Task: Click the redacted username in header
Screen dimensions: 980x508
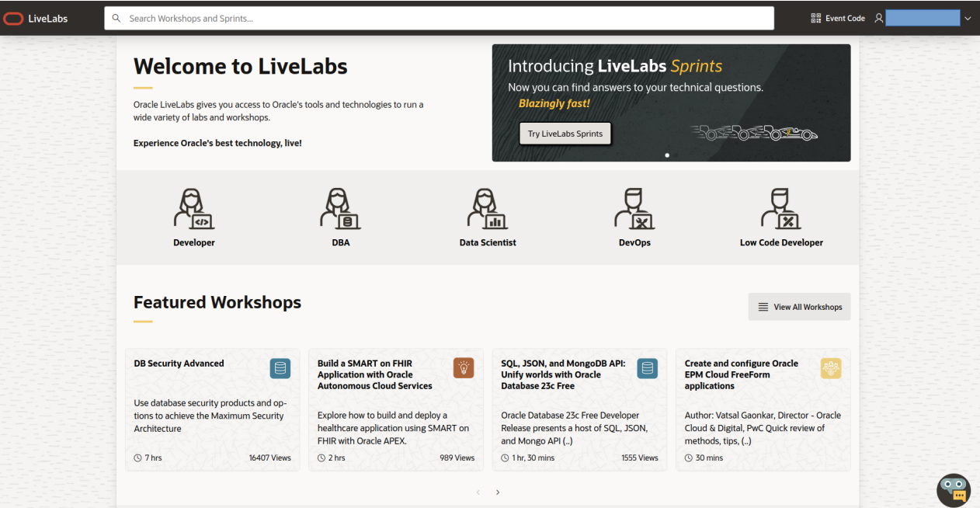Action: point(923,18)
